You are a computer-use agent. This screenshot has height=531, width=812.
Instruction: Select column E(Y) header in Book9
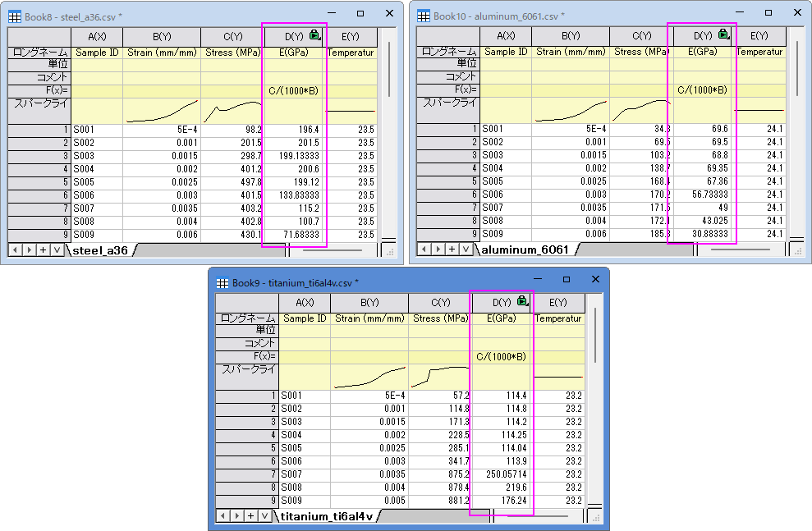tap(558, 302)
